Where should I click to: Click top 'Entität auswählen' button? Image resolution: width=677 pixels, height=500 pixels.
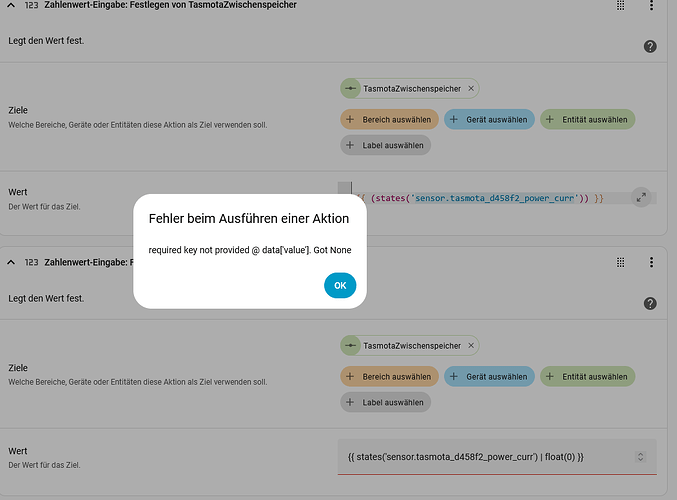587,119
